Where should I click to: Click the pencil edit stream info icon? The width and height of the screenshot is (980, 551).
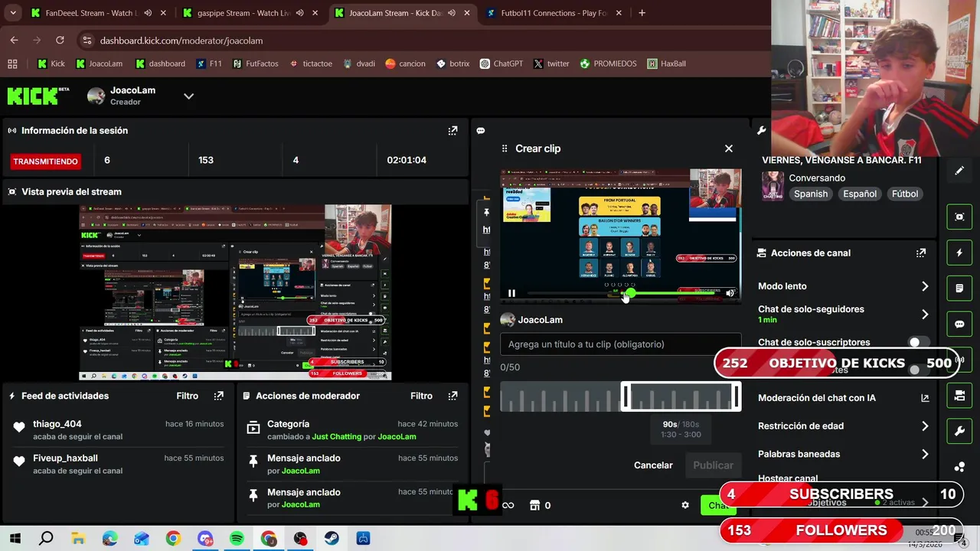pyautogui.click(x=959, y=171)
